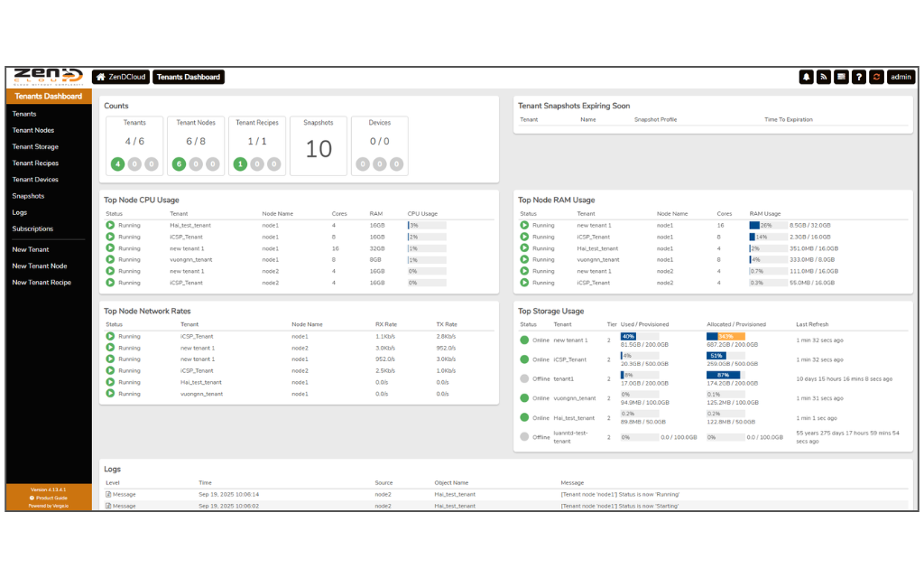Viewport: 924px width, 578px height.
Task: Click the green Running icon for Hai_test_tenant CPU row
Action: pyautogui.click(x=111, y=225)
